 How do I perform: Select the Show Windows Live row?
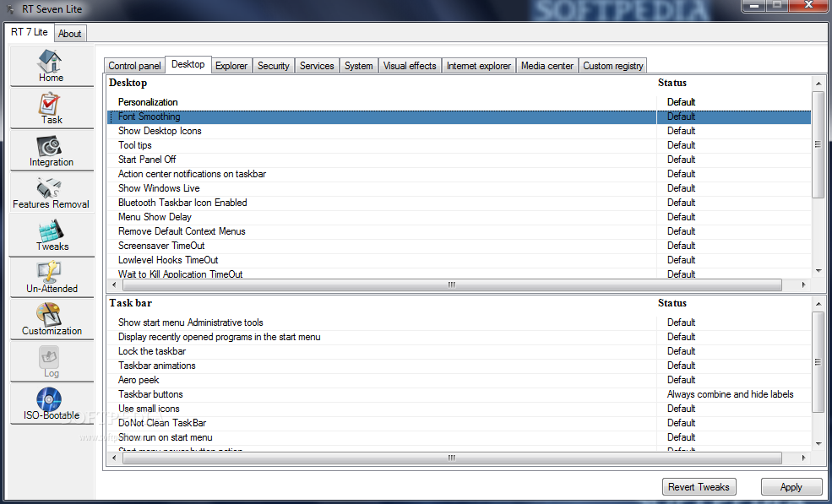click(460, 188)
